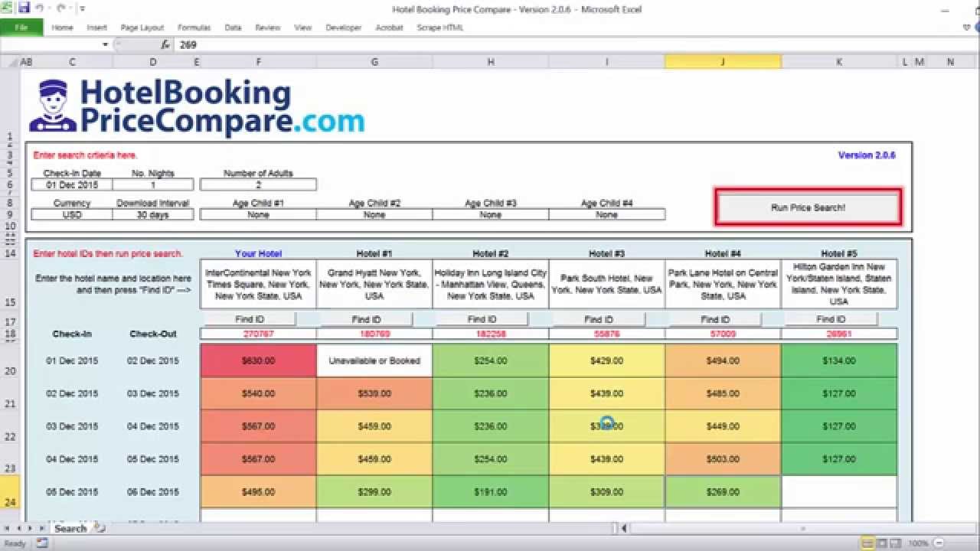Expand the Name Box dropdown arrow

tap(106, 45)
